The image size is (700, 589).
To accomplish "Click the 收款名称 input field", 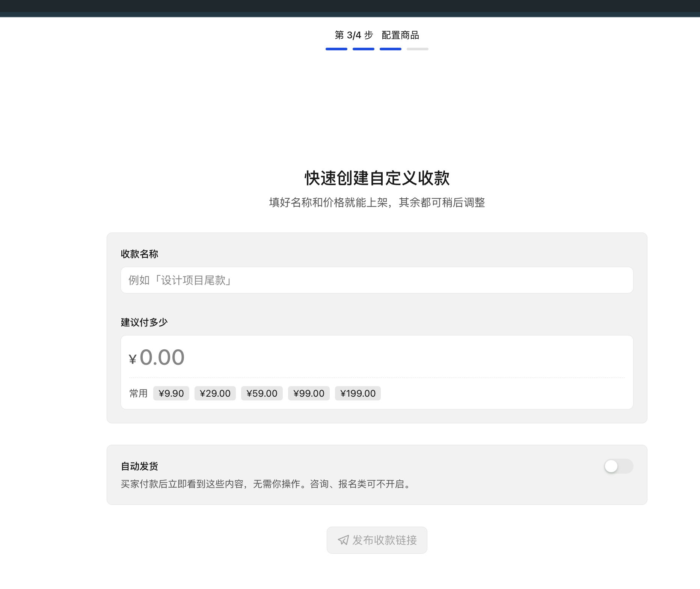I will click(x=377, y=280).
